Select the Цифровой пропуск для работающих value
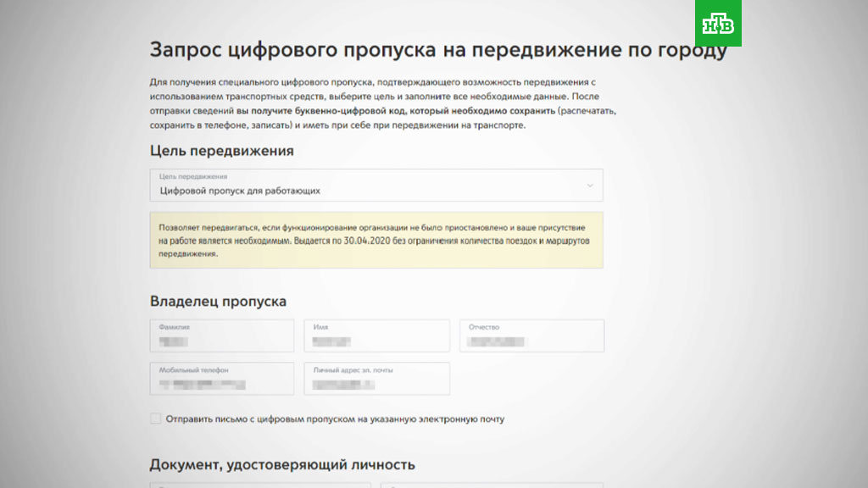Screen dimensions: 868x488 tap(240, 191)
